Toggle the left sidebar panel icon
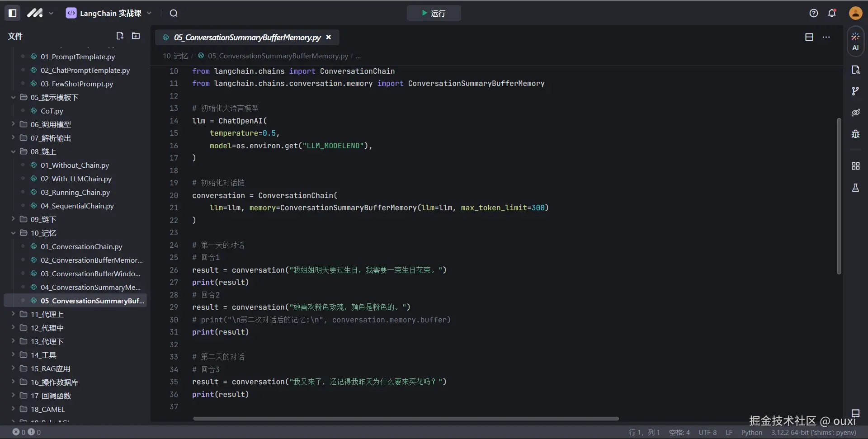 [x=13, y=13]
